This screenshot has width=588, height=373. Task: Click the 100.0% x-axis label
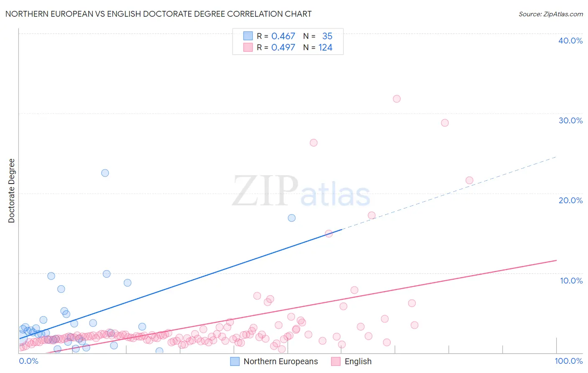569,361
